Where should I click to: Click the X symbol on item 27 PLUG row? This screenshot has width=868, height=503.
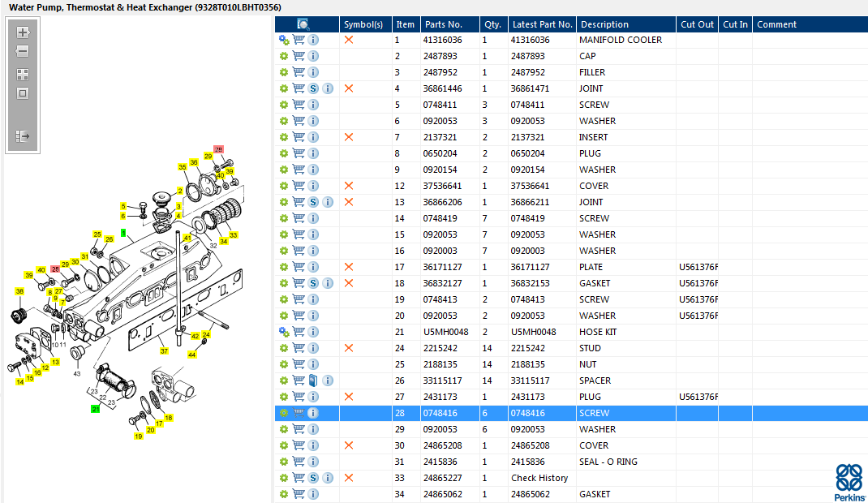[x=349, y=397]
